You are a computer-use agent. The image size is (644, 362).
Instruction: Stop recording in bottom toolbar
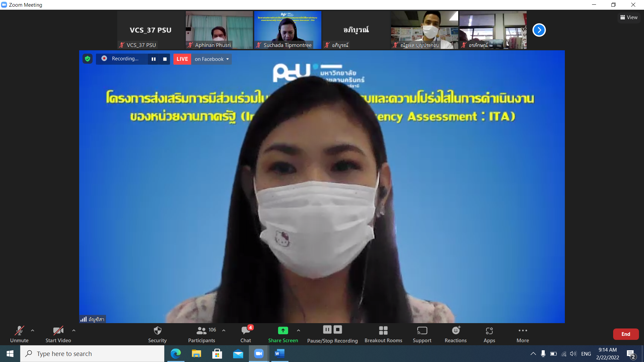click(338, 329)
